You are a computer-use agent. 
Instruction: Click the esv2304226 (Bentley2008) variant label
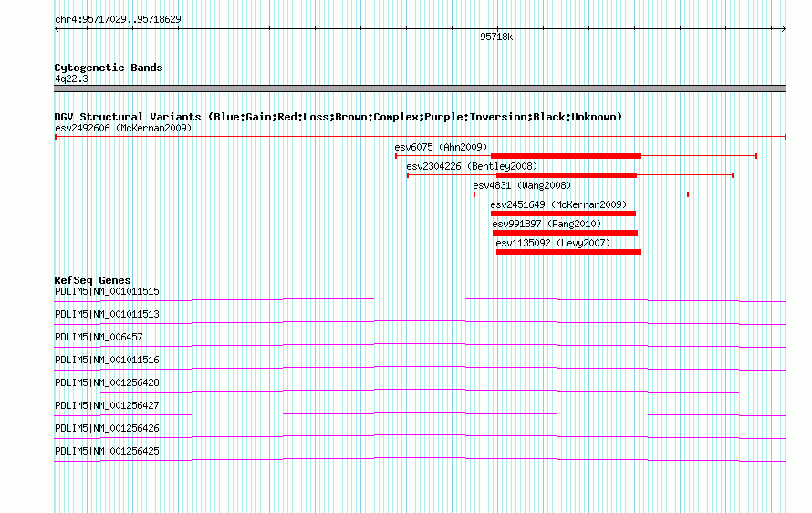pos(472,166)
